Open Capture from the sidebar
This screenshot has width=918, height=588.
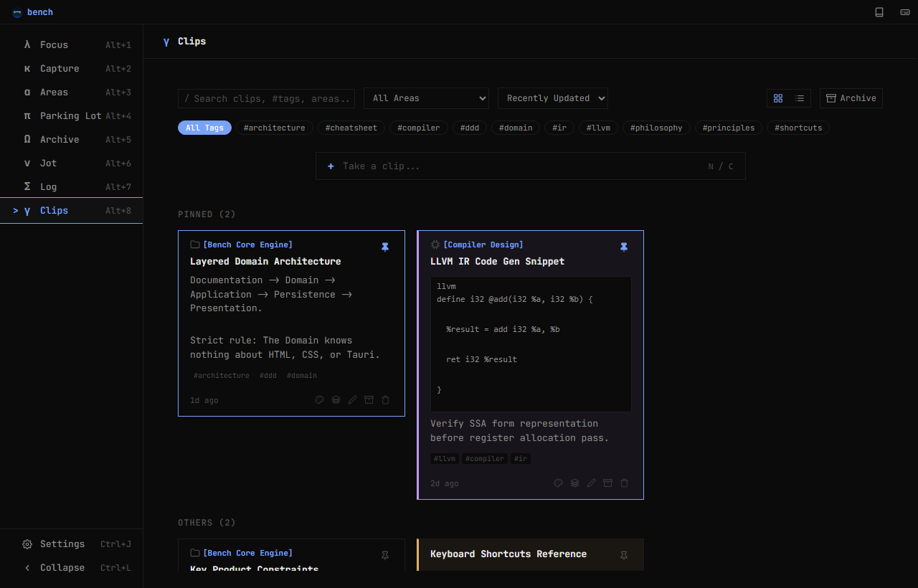coord(72,69)
